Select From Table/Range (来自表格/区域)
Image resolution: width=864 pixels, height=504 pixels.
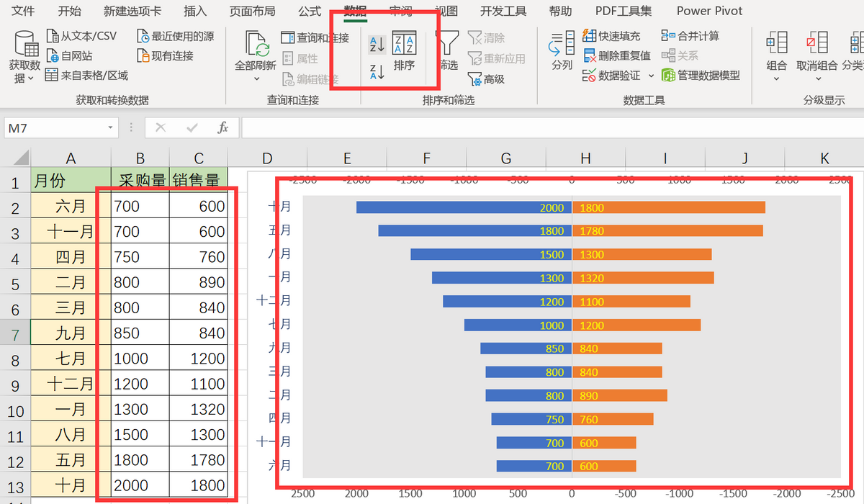point(86,75)
